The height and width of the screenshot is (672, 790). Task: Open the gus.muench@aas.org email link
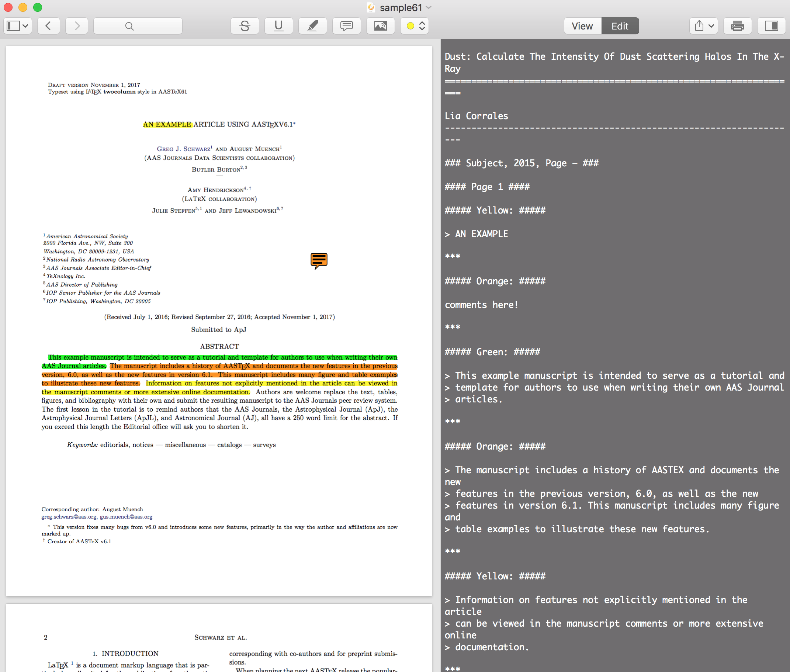click(x=126, y=517)
